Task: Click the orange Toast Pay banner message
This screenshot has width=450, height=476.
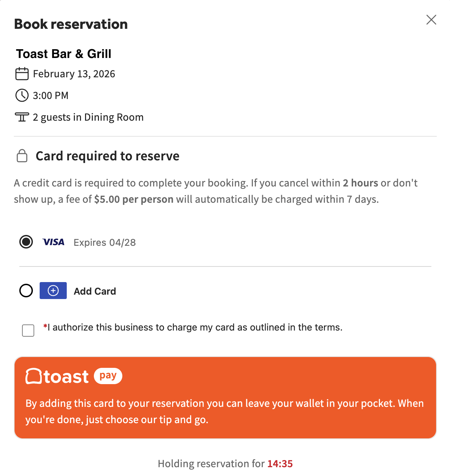Action: pos(224,411)
